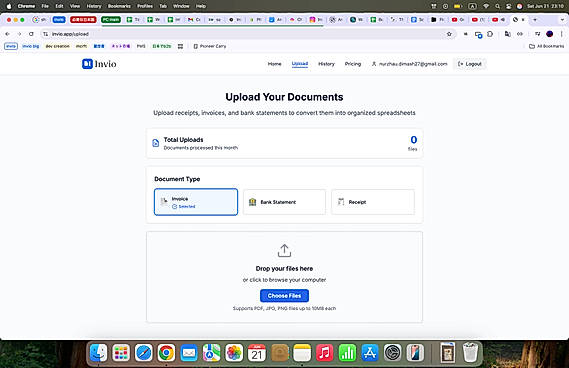Open Trash in the Dock
This screenshot has height=368, width=569.
point(470,352)
